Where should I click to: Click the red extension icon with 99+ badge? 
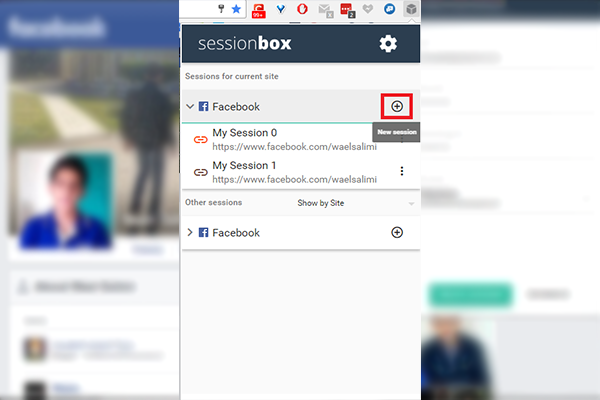click(x=259, y=11)
